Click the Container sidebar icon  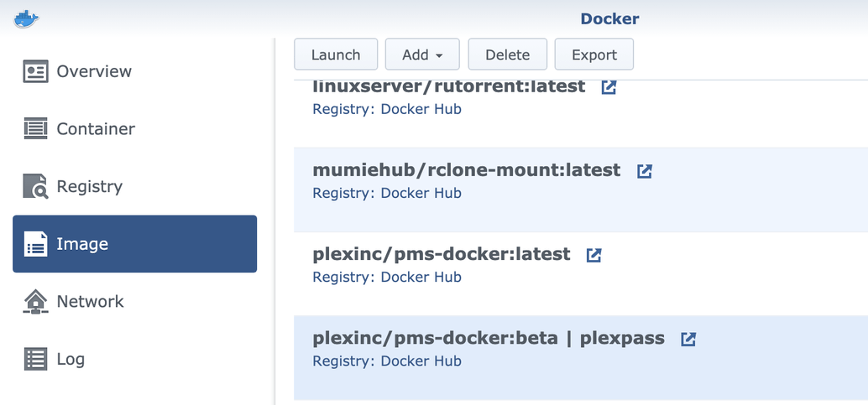[36, 129]
